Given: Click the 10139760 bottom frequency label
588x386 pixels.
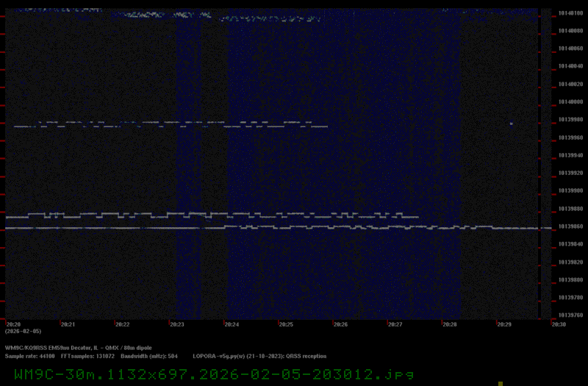Looking at the screenshot, I should click(570, 315).
